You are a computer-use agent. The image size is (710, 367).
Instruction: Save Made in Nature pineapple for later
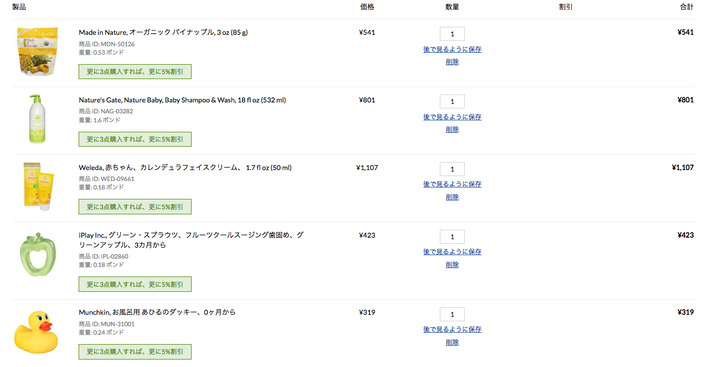(452, 49)
